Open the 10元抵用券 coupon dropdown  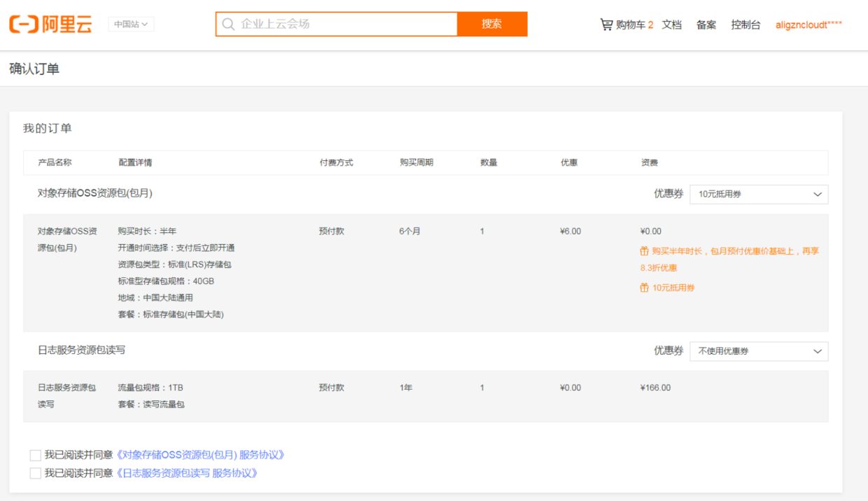(x=759, y=194)
